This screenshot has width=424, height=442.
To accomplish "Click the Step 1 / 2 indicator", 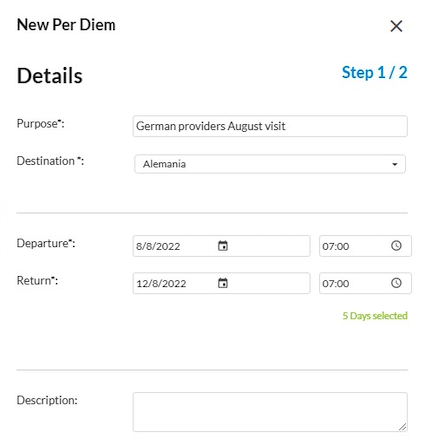I will tap(375, 73).
